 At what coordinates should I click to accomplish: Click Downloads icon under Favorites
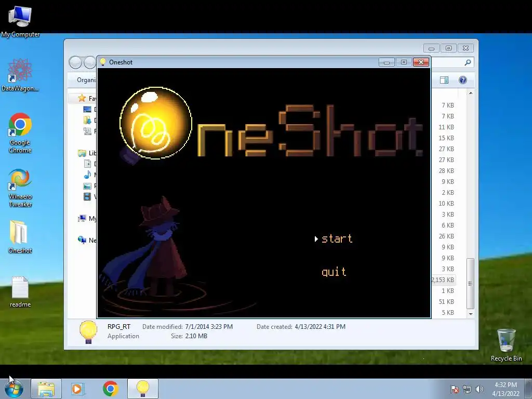point(87,120)
